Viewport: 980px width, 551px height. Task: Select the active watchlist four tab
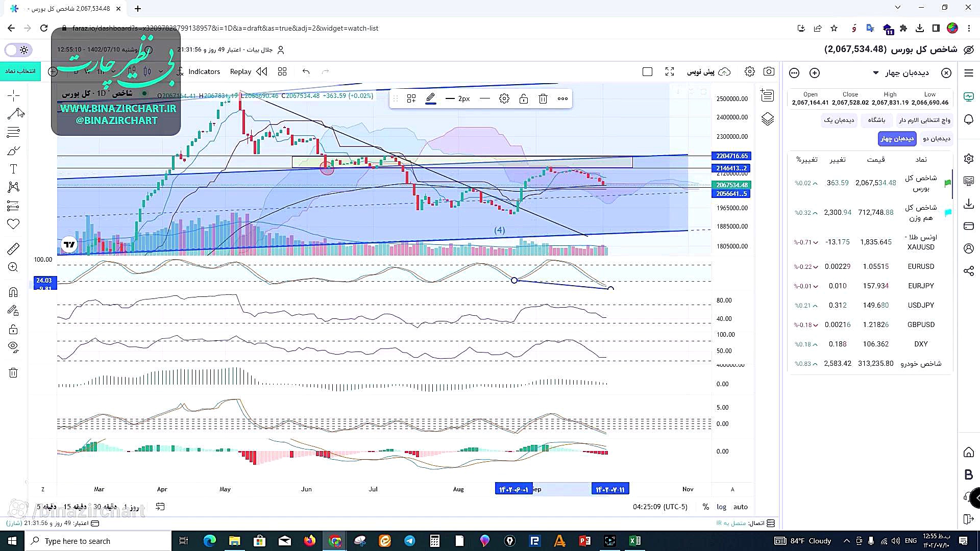click(897, 139)
